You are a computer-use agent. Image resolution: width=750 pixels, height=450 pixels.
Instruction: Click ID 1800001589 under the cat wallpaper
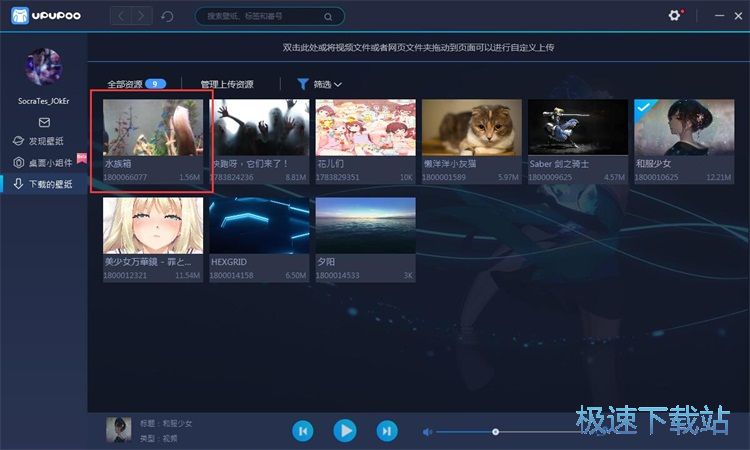444,177
